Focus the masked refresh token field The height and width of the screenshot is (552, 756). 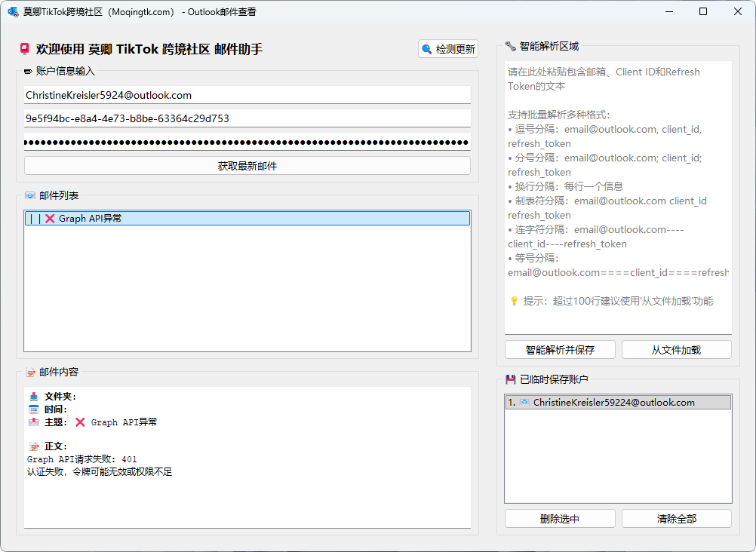[x=247, y=142]
